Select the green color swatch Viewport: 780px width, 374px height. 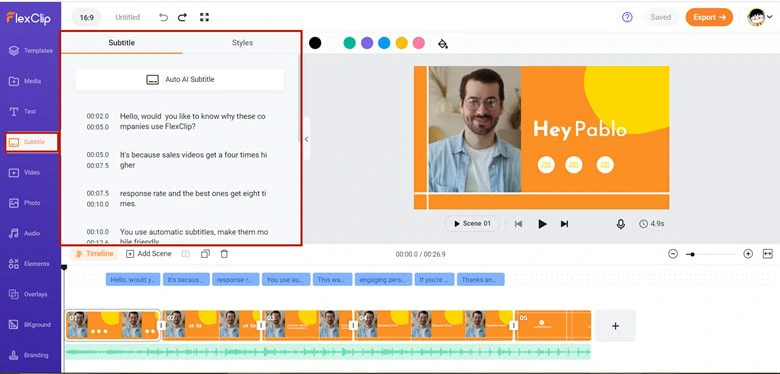point(350,43)
